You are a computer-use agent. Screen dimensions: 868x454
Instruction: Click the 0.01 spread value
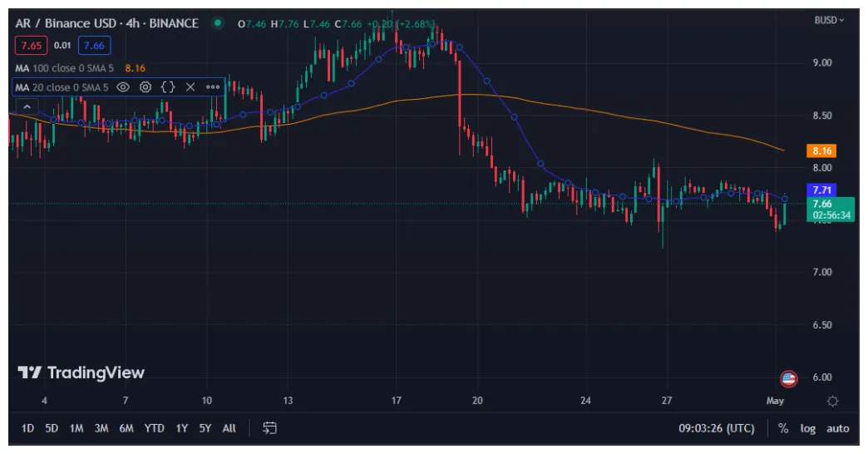pyautogui.click(x=62, y=46)
